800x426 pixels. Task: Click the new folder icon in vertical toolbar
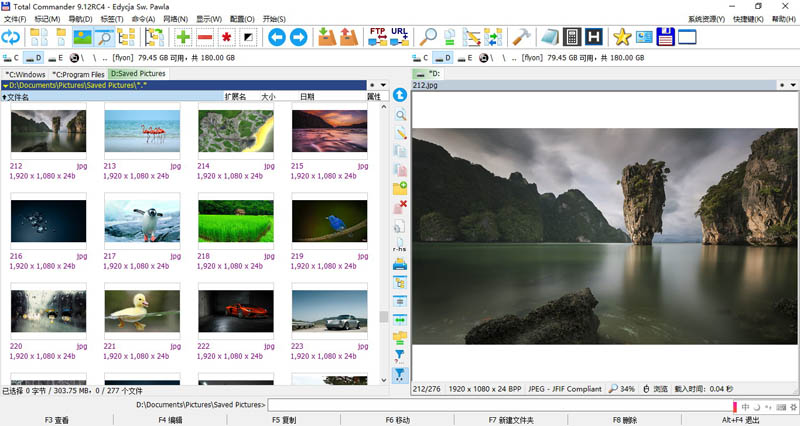(400, 188)
